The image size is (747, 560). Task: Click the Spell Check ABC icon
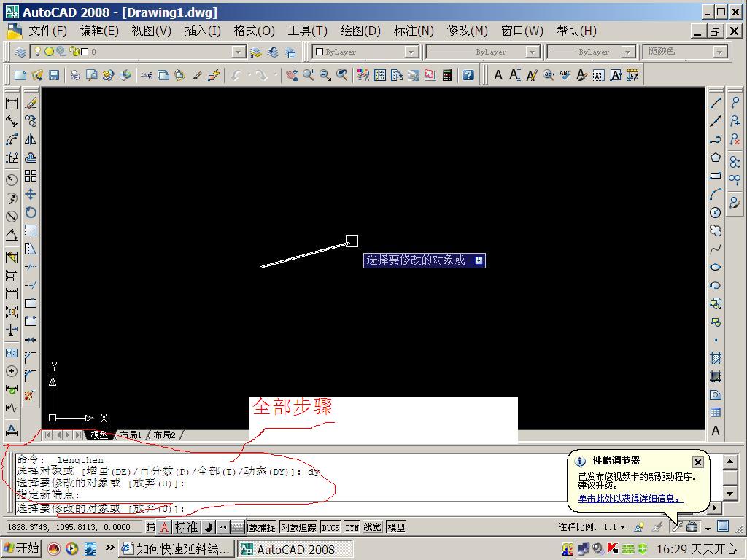point(565,75)
